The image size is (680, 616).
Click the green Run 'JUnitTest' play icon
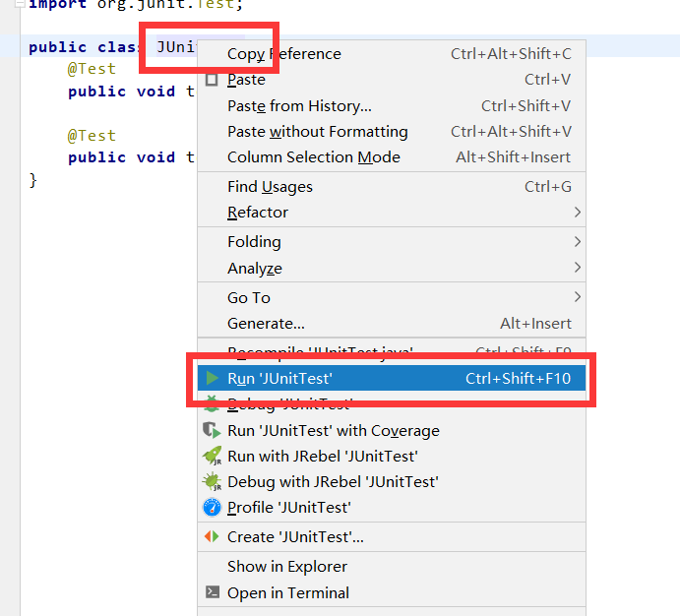(x=212, y=378)
